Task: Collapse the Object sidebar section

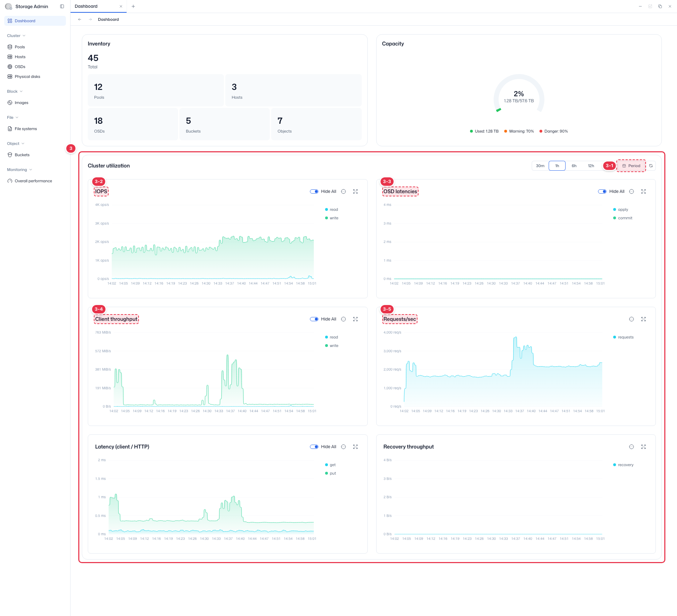Action: [x=16, y=144]
